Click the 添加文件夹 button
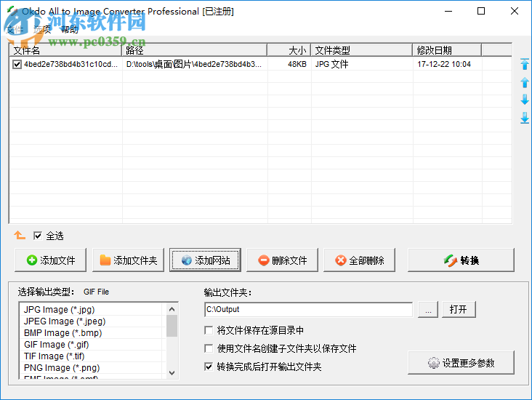 click(x=128, y=260)
